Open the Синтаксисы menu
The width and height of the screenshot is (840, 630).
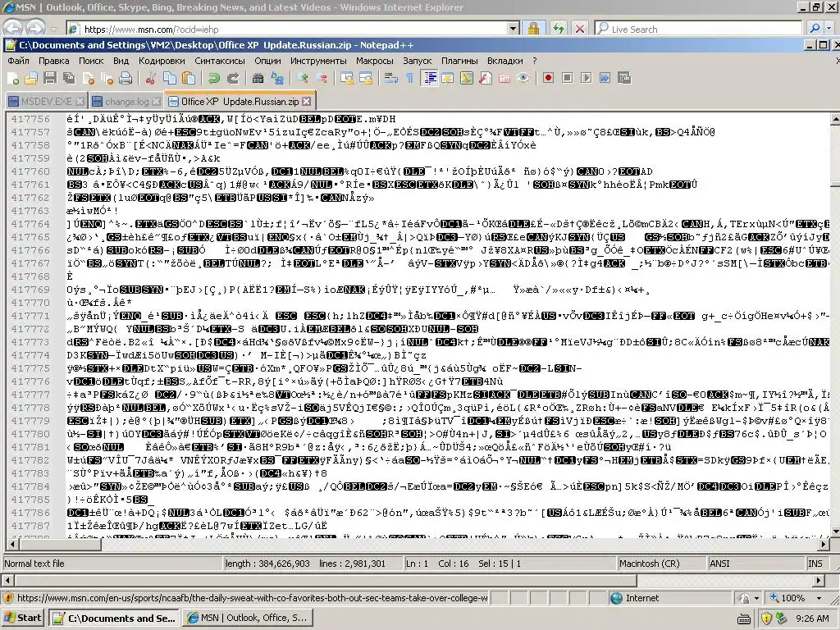(x=220, y=61)
